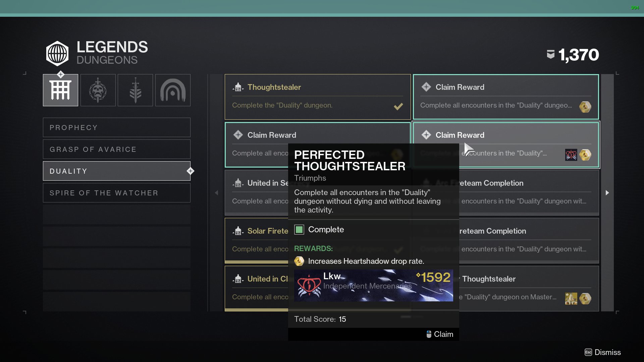Click the Thoughtstealer completion checkmark
Viewport: 644px width, 362px height.
click(x=398, y=107)
